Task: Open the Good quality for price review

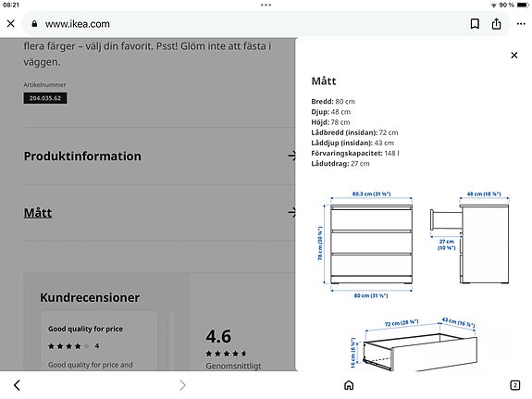Action: click(x=99, y=341)
